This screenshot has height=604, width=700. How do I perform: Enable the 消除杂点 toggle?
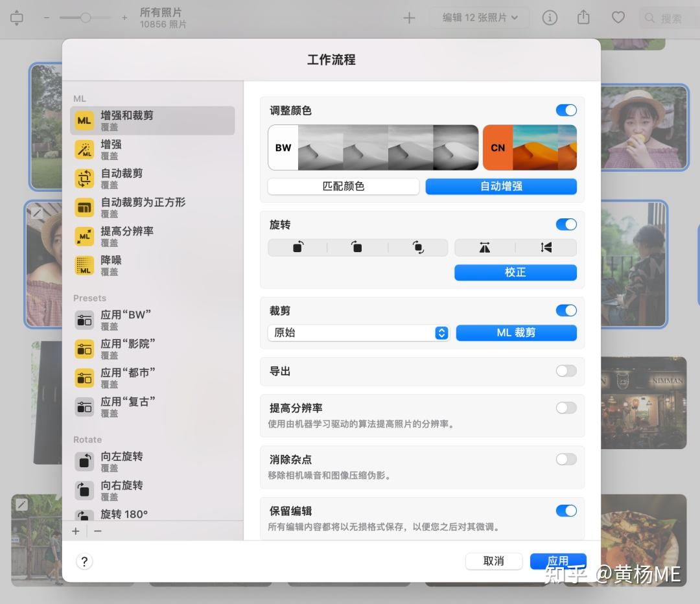tap(566, 458)
